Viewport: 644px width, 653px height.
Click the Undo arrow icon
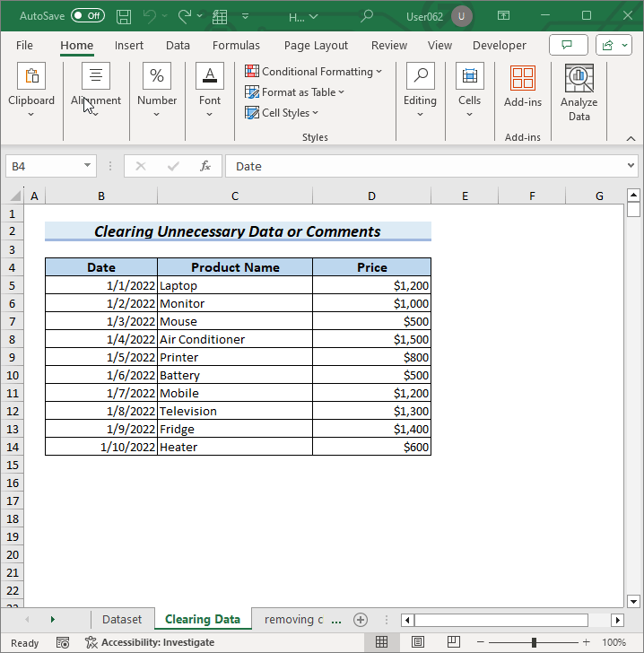(149, 16)
